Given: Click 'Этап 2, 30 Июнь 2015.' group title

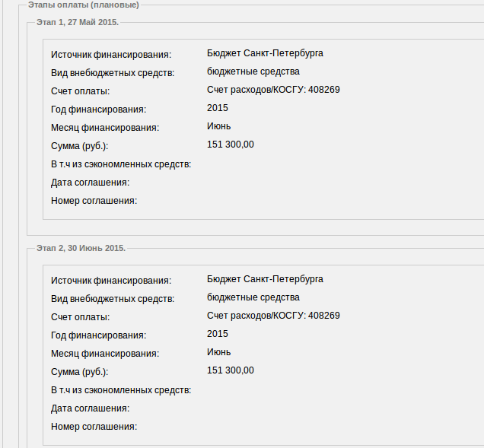Looking at the screenshot, I should pos(81,248).
